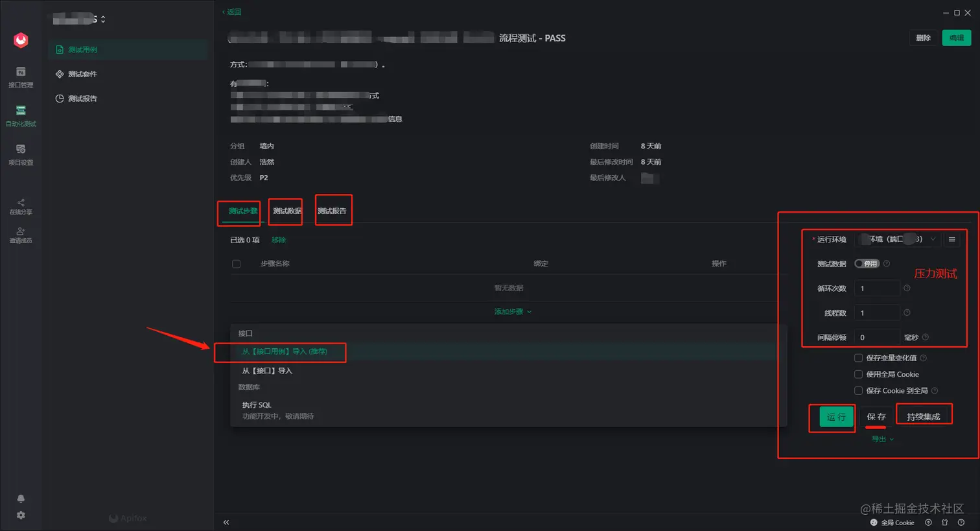Viewport: 980px width, 531px height.
Task: Go back via the 返回 link
Action: [231, 12]
